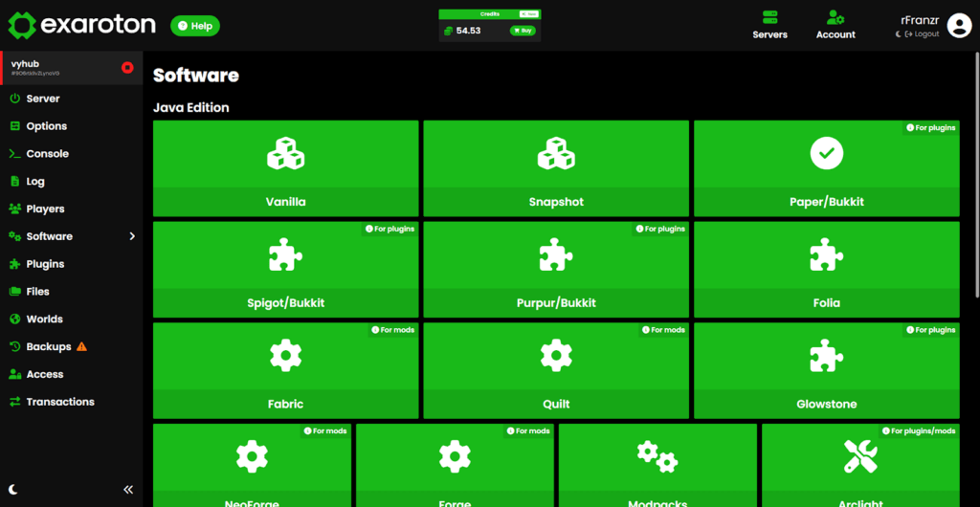Select the Purpur/Bukkit software card
The image size is (980, 507).
tap(556, 270)
